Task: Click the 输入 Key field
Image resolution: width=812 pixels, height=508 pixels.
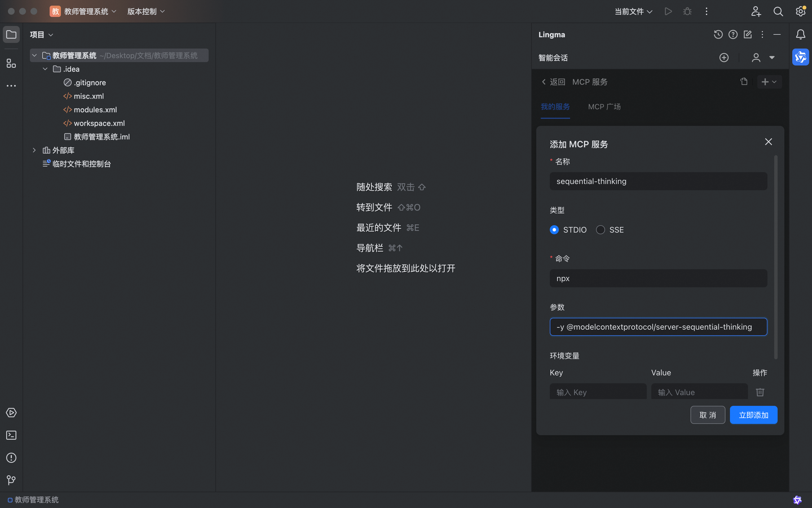Action: tap(598, 392)
